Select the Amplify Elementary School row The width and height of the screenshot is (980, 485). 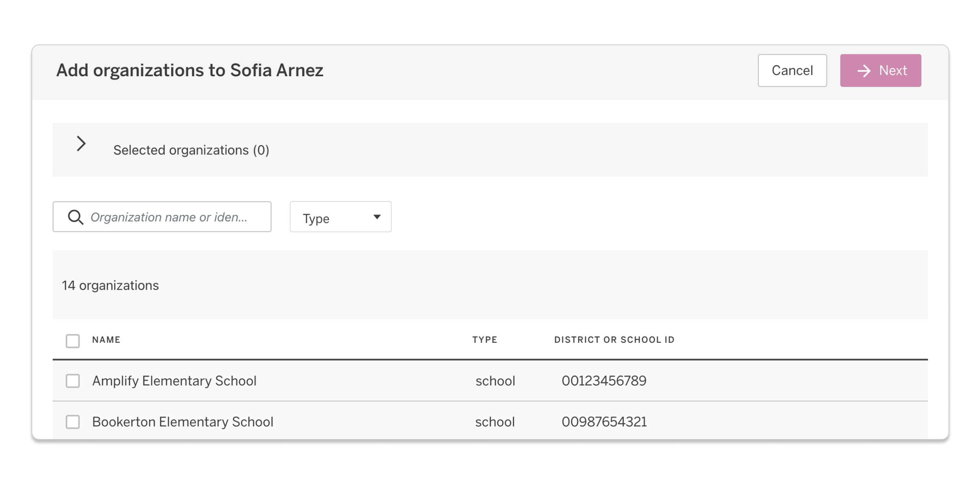[174, 381]
